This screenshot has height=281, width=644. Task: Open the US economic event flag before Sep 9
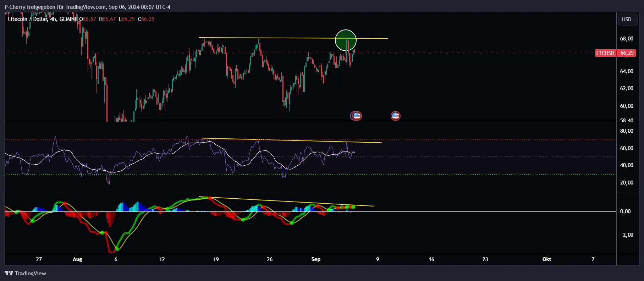[x=357, y=116]
